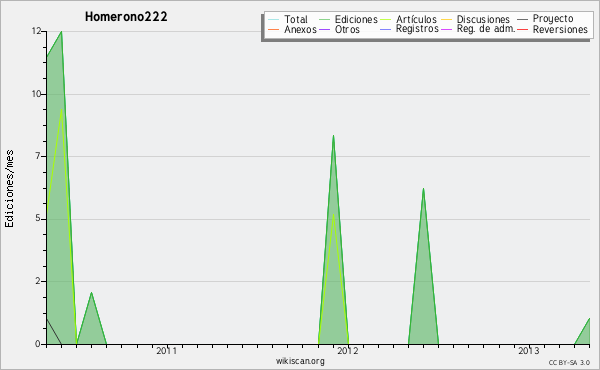Image resolution: width=600 pixels, height=370 pixels.
Task: Click the 2013 x-axis label
Action: pos(528,350)
